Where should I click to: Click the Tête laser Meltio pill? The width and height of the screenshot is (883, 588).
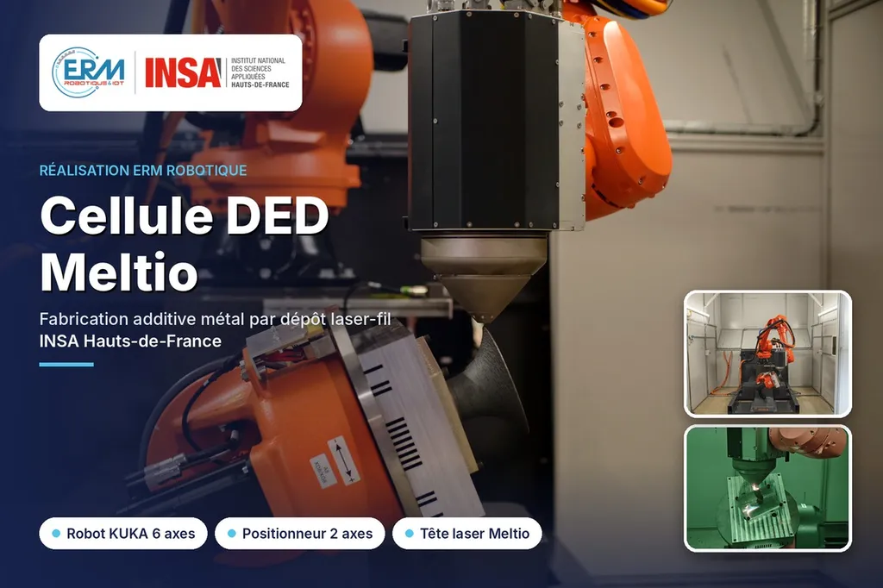467,534
